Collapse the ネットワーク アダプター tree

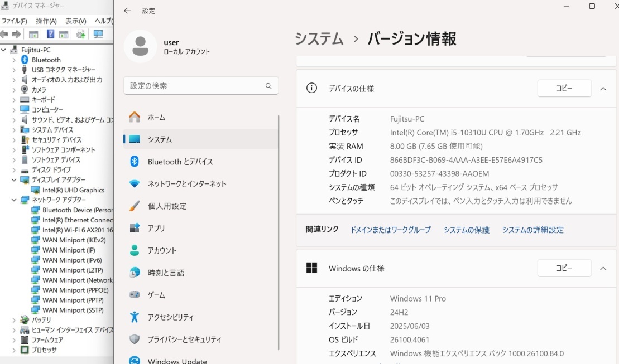[14, 200]
